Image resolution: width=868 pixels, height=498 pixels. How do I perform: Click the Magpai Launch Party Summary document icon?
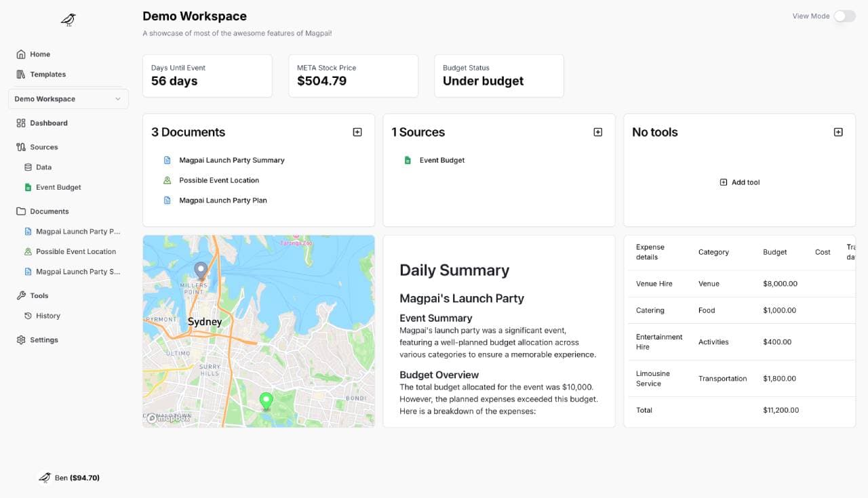(x=167, y=161)
